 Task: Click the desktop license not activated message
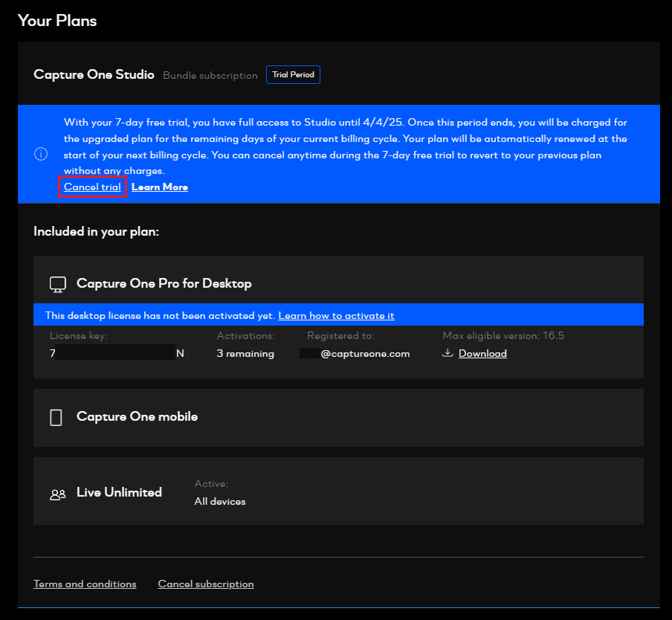160,316
